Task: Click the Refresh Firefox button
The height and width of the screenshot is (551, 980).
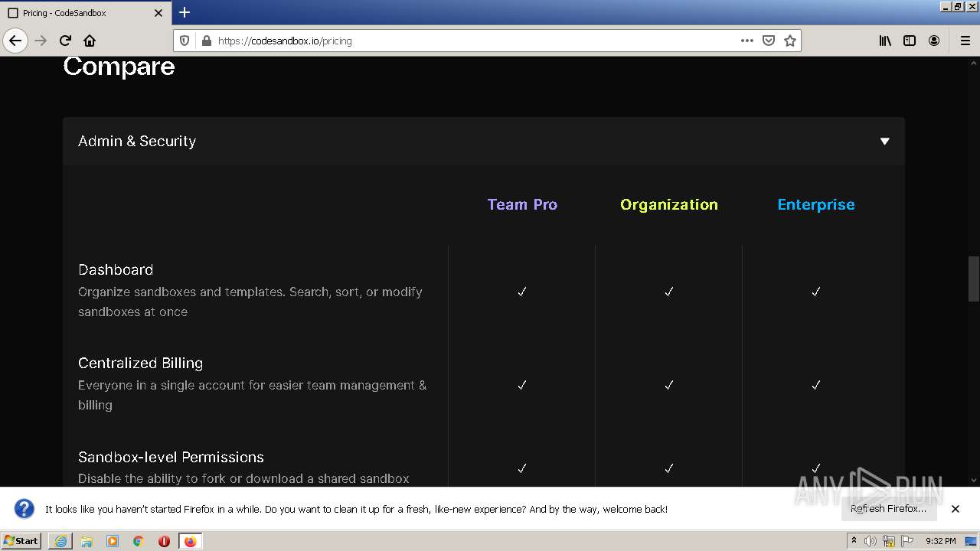Action: pos(888,509)
